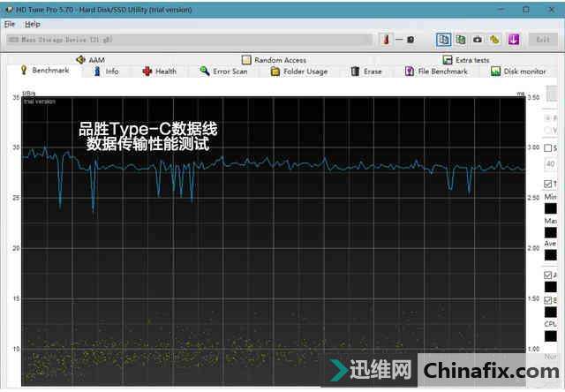Click purple minimize-to-tray arrow icon
Viewport: 565px width, 392px height.
pos(514,39)
